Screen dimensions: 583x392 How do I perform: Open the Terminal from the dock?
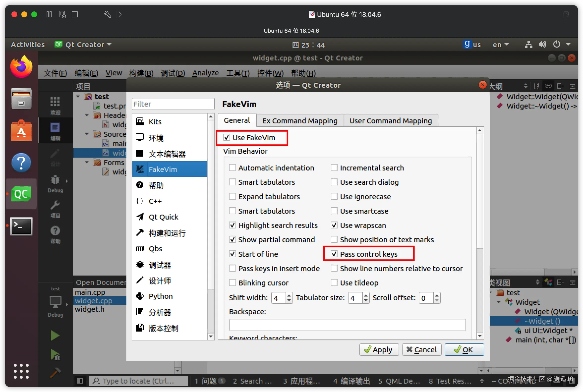click(x=21, y=226)
